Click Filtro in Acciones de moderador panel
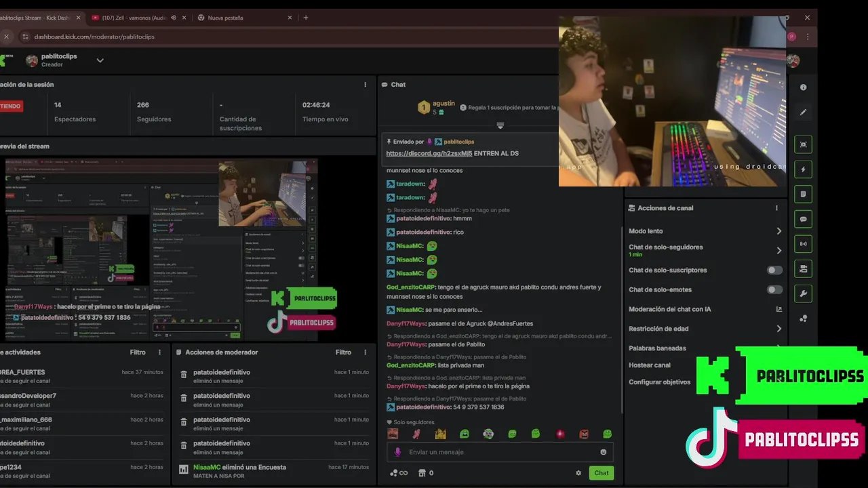 point(343,352)
